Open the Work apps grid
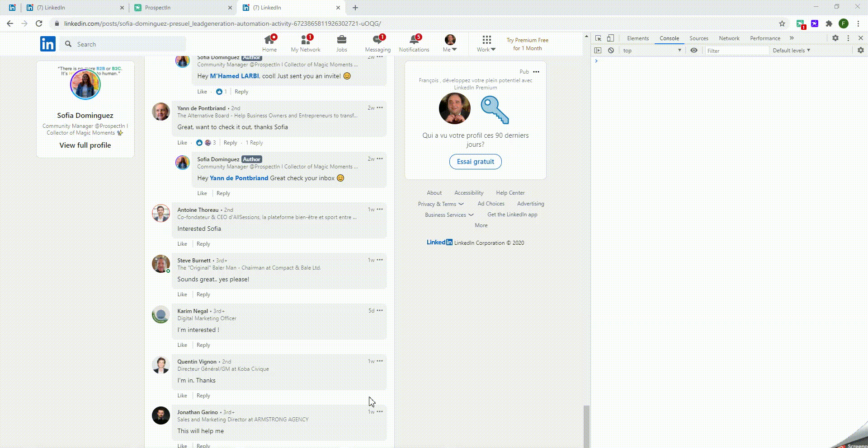 pos(486,44)
